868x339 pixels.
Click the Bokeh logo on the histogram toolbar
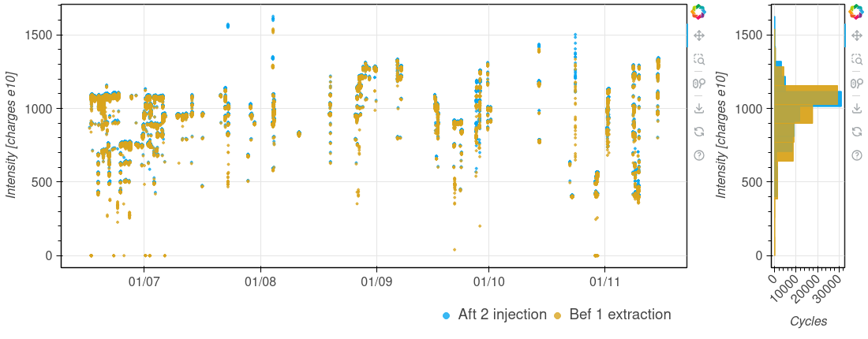click(856, 12)
